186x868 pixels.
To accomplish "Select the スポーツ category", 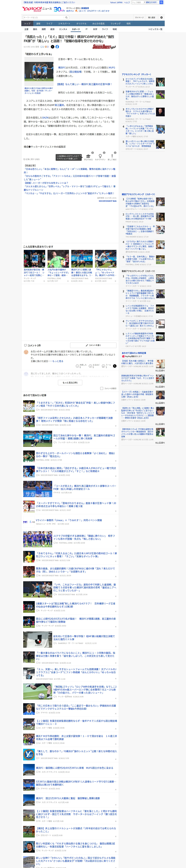I will pos(76,29).
